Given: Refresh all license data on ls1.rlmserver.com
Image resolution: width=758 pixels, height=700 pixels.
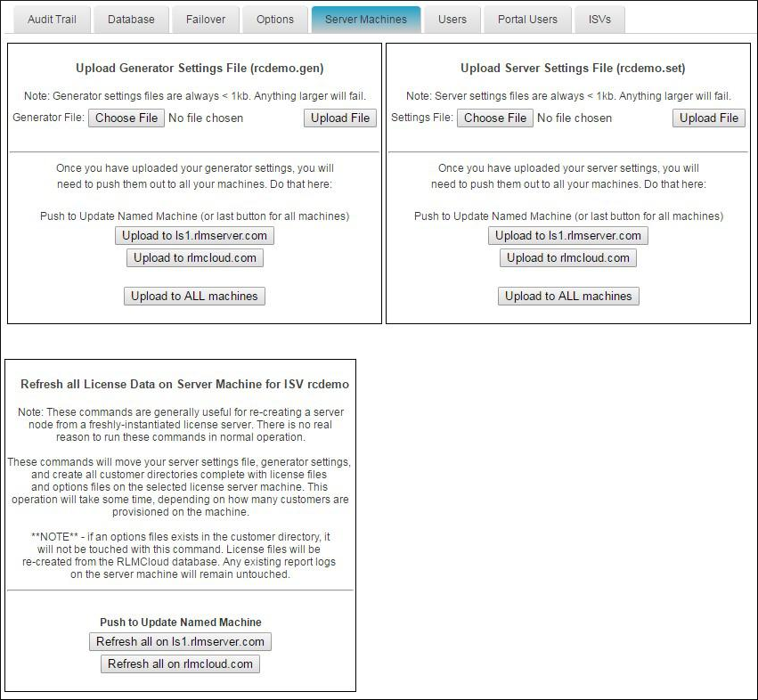Looking at the screenshot, I should click(180, 641).
